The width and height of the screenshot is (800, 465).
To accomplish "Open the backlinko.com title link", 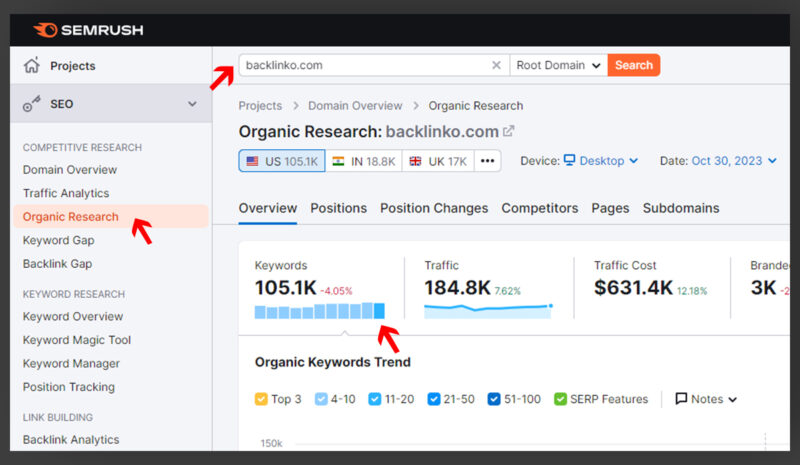I will (442, 132).
